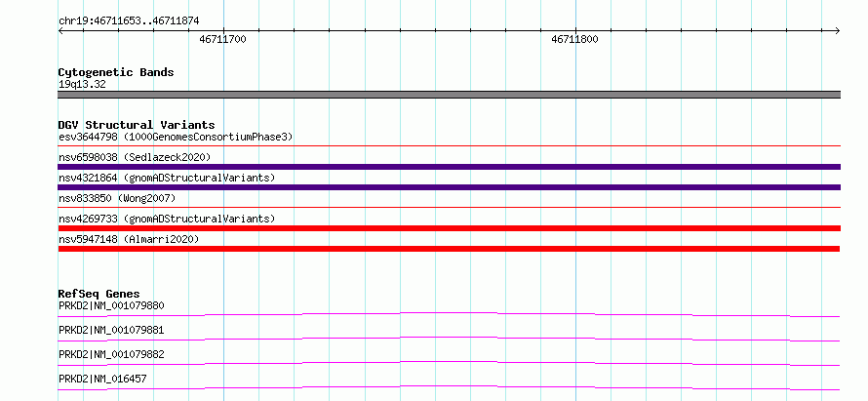Select the RefSeq Genes track heading
Screen dimensions: 868x401
click(99, 294)
